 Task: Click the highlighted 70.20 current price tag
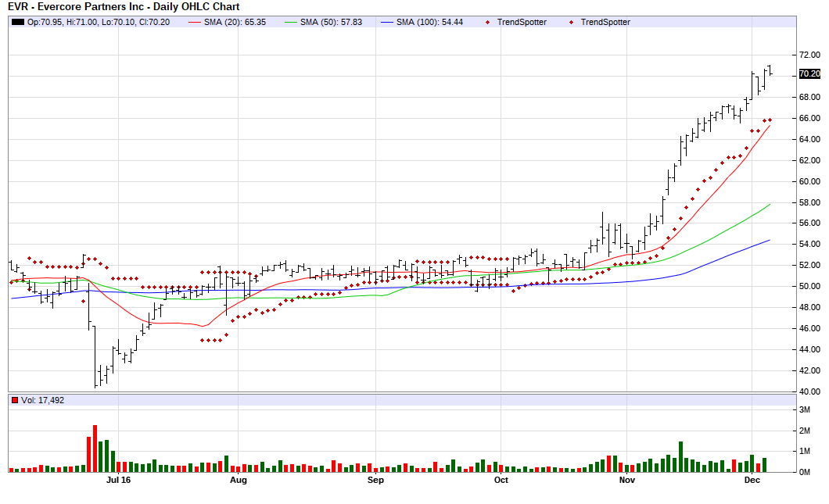coord(809,74)
